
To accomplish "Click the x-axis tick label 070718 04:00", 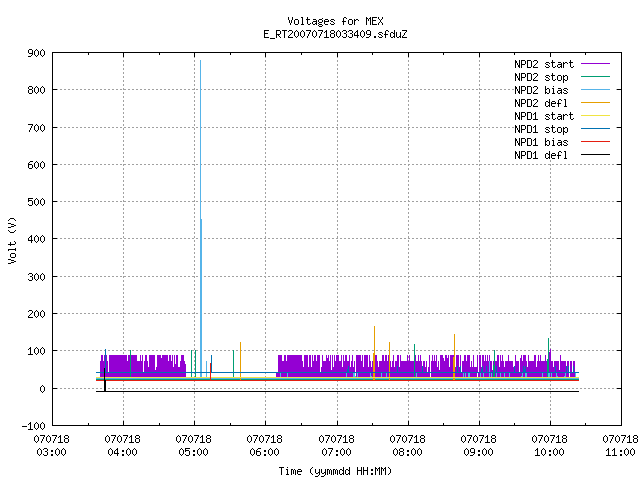I will tap(122, 446).
